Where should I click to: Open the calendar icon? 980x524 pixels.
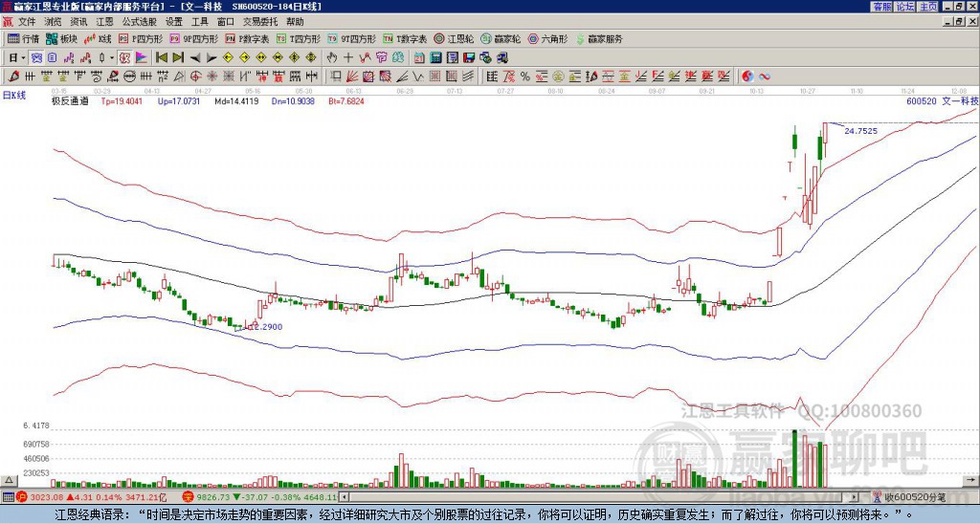pyautogui.click(x=419, y=58)
